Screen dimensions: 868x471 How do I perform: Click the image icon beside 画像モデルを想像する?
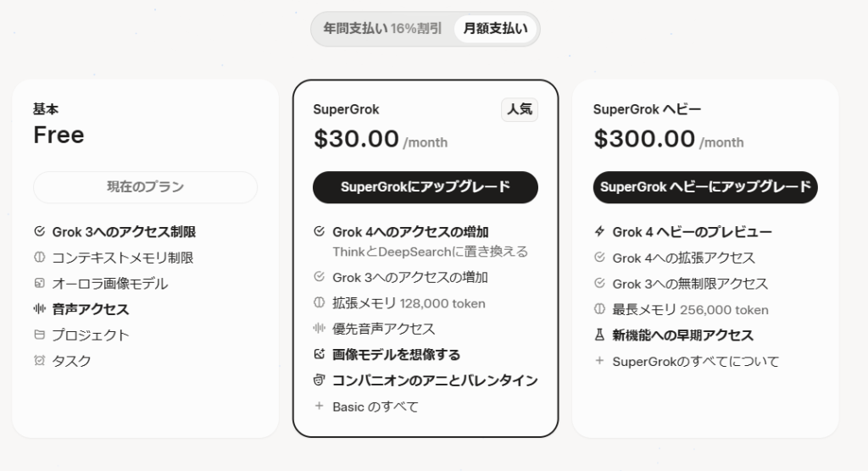pos(319,353)
